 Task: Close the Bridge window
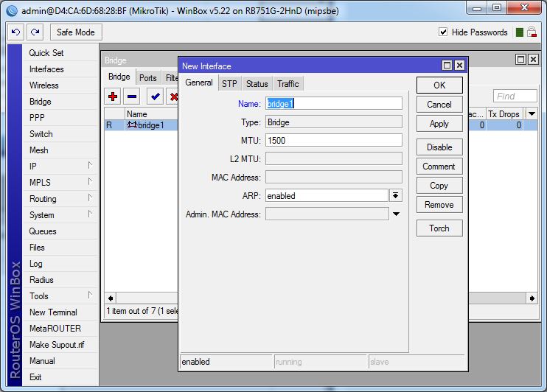coord(533,59)
